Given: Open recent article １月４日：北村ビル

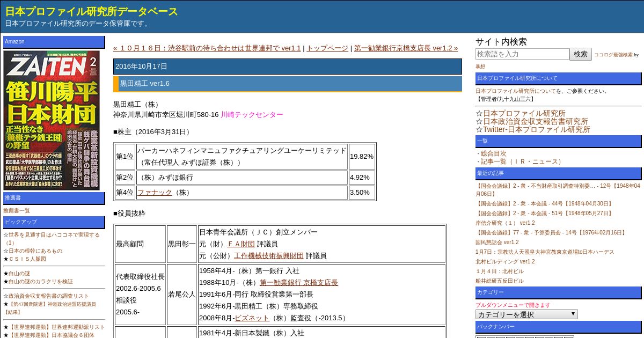Looking at the screenshot, I should click(499, 271).
